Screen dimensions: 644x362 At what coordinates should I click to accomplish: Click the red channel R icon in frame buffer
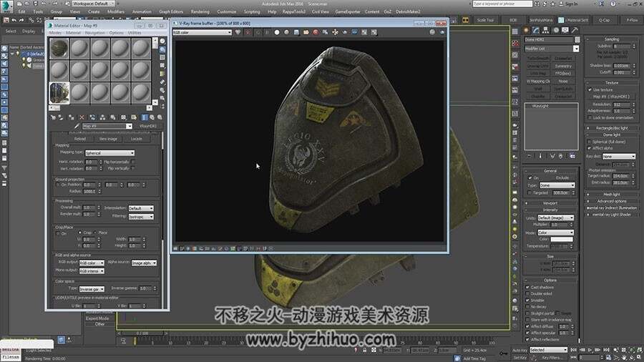tap(248, 32)
